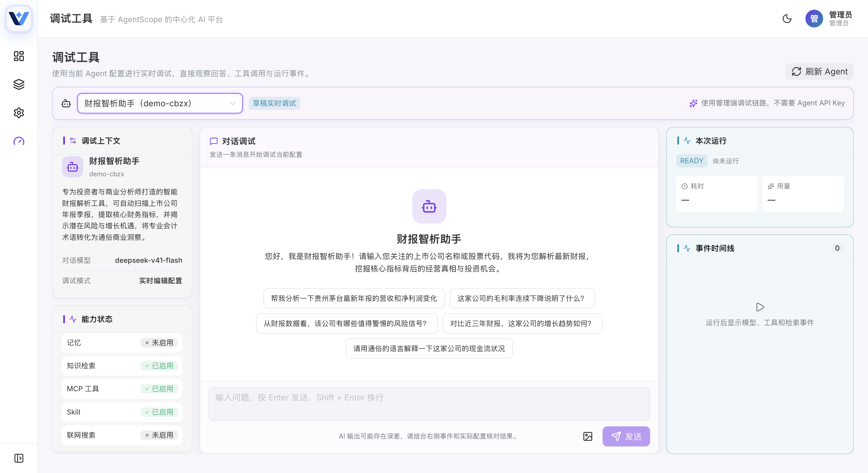This screenshot has height=473, width=868.
Task: Click the pulse icon next to 本次运行
Action: click(687, 141)
